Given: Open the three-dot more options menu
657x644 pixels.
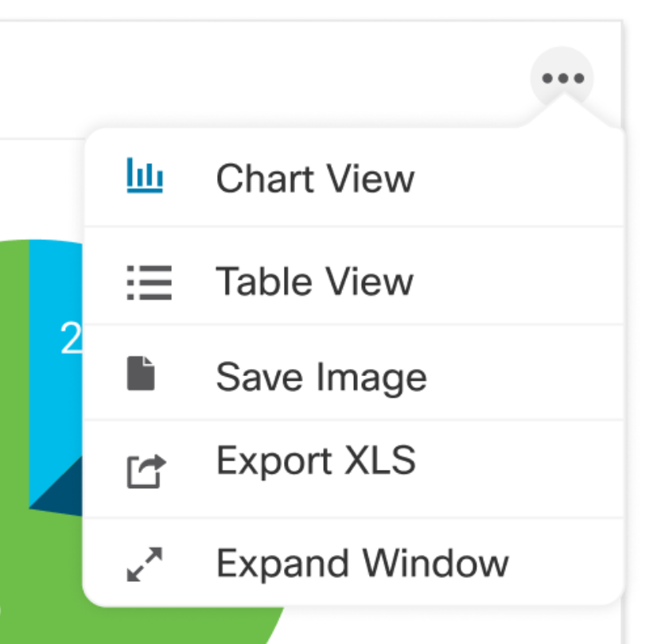Looking at the screenshot, I should 562,79.
